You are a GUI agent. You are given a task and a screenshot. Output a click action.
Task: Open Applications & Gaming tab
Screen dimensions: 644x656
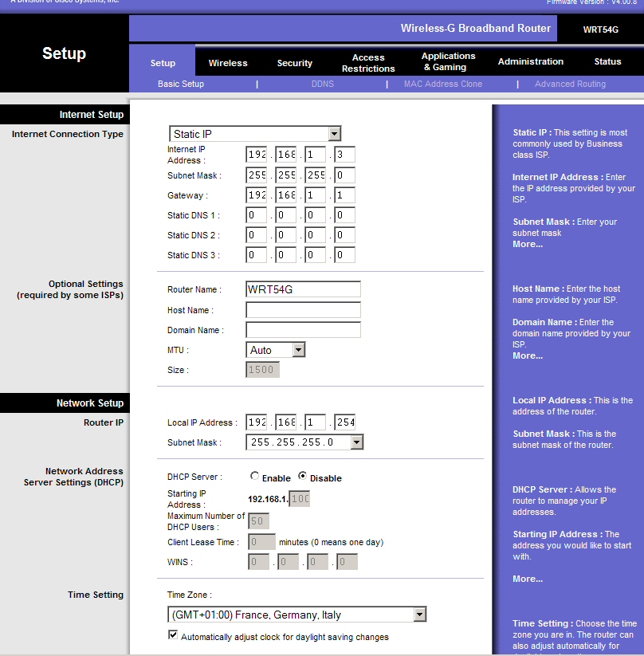coord(448,61)
